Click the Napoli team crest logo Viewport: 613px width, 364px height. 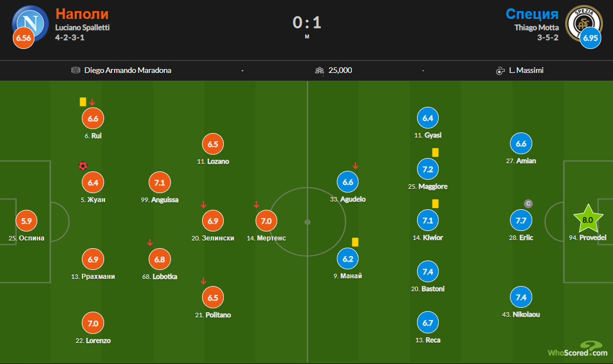point(31,23)
